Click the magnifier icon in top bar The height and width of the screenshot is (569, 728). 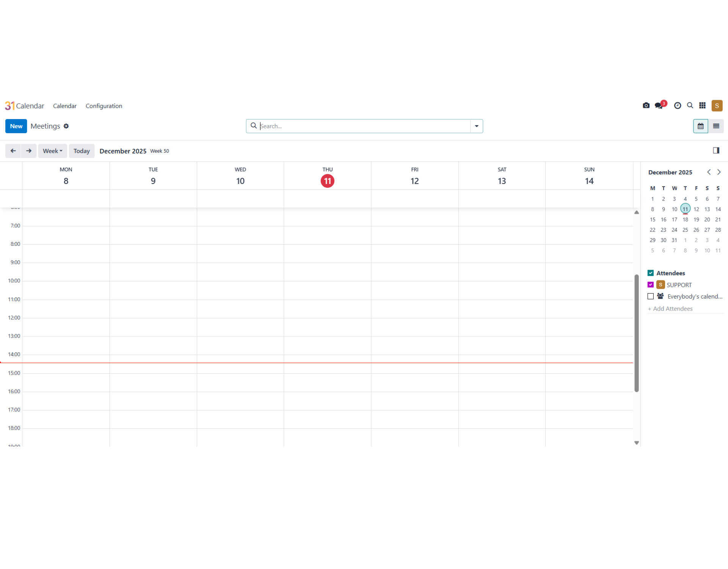tap(690, 105)
